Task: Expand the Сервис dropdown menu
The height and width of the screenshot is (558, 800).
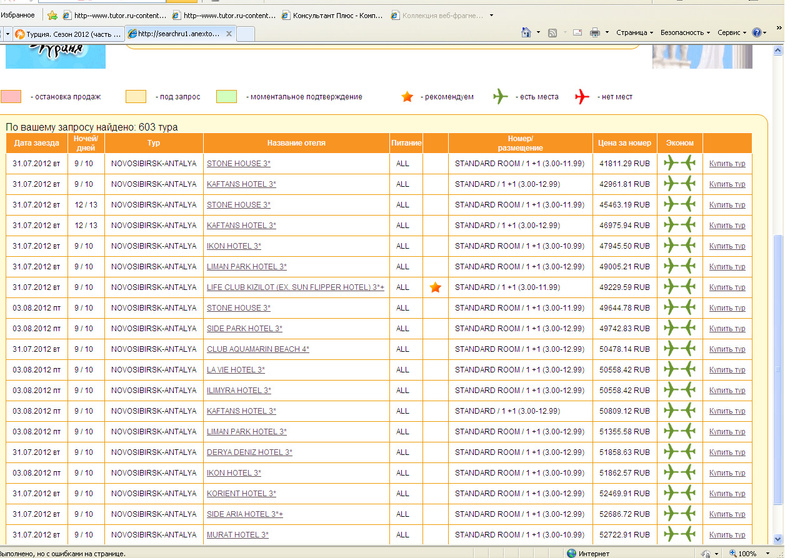Action: 731,33
